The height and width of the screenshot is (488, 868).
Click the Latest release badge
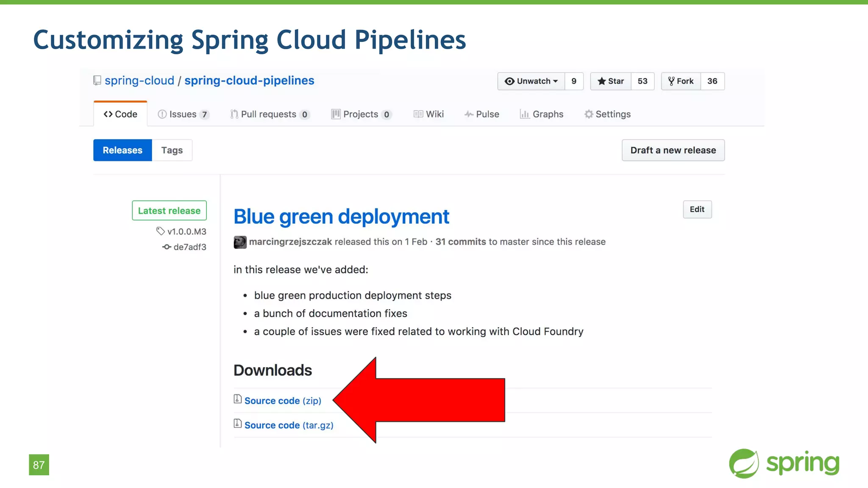click(169, 211)
